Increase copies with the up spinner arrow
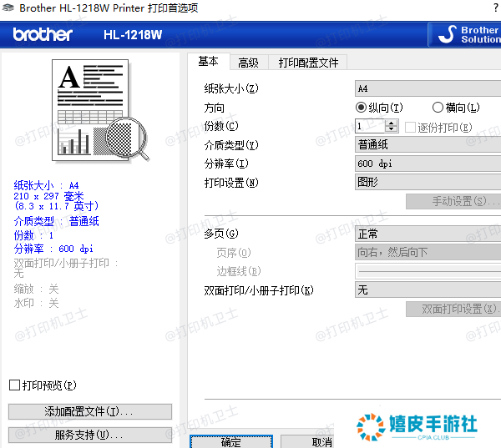The image size is (501, 448). [x=392, y=123]
